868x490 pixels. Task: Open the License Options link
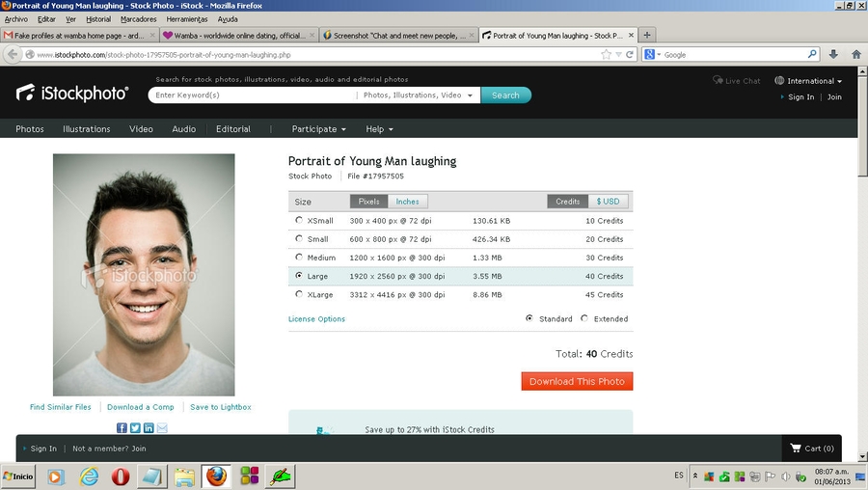[316, 319]
